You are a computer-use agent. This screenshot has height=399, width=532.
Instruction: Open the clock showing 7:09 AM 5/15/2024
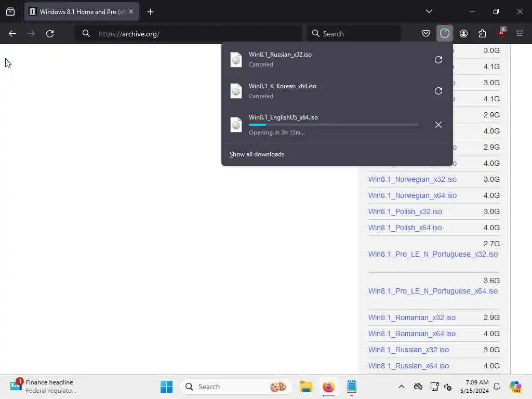(474, 387)
